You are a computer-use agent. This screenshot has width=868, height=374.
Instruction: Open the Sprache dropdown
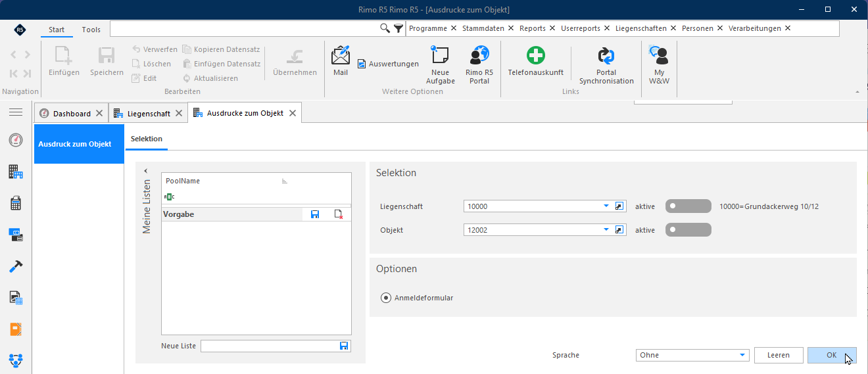742,355
